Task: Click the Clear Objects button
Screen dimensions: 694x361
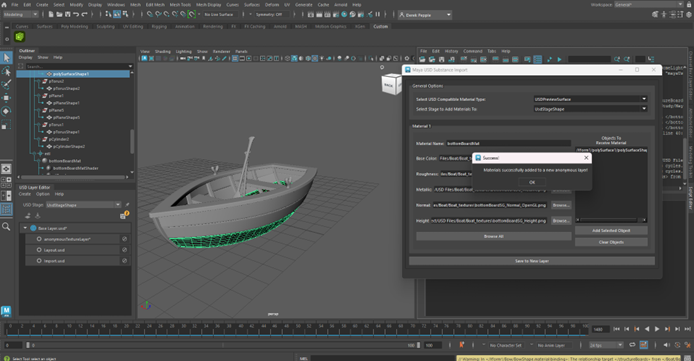Action: click(611, 242)
